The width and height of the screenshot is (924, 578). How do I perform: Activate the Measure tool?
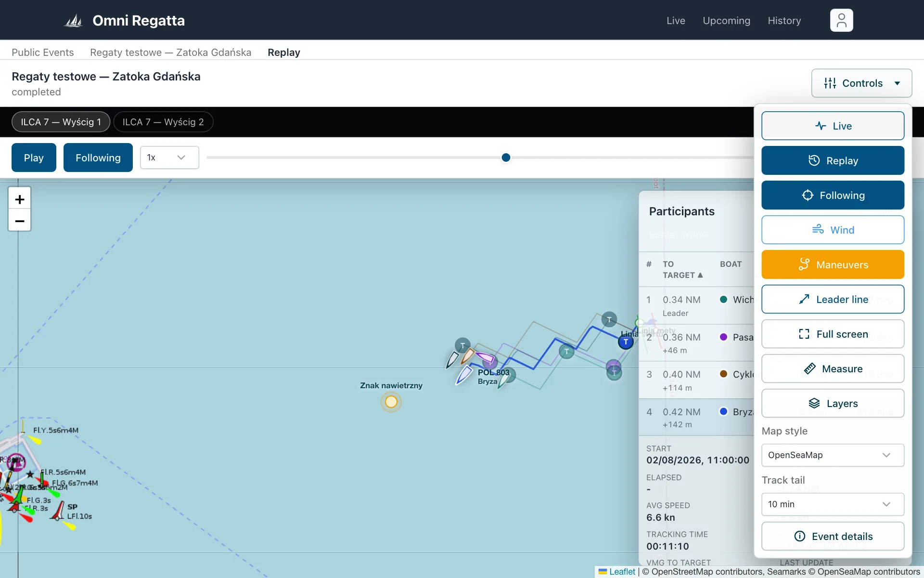pyautogui.click(x=833, y=368)
